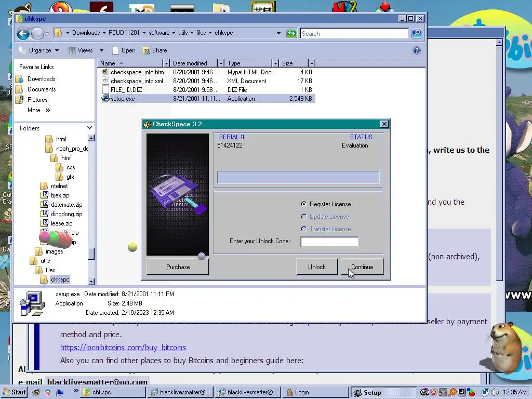Viewport: 532px width, 399px height.
Task: Open the localbitcoins.com buy_bitcoins link
Action: (123, 348)
